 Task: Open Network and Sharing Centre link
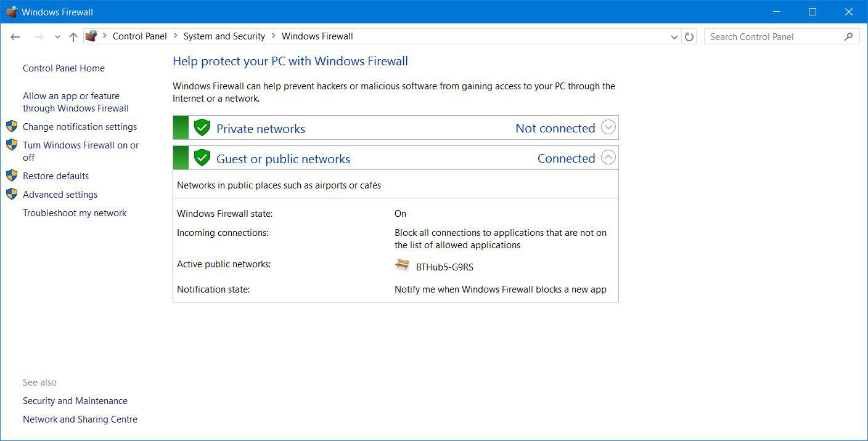(x=80, y=419)
